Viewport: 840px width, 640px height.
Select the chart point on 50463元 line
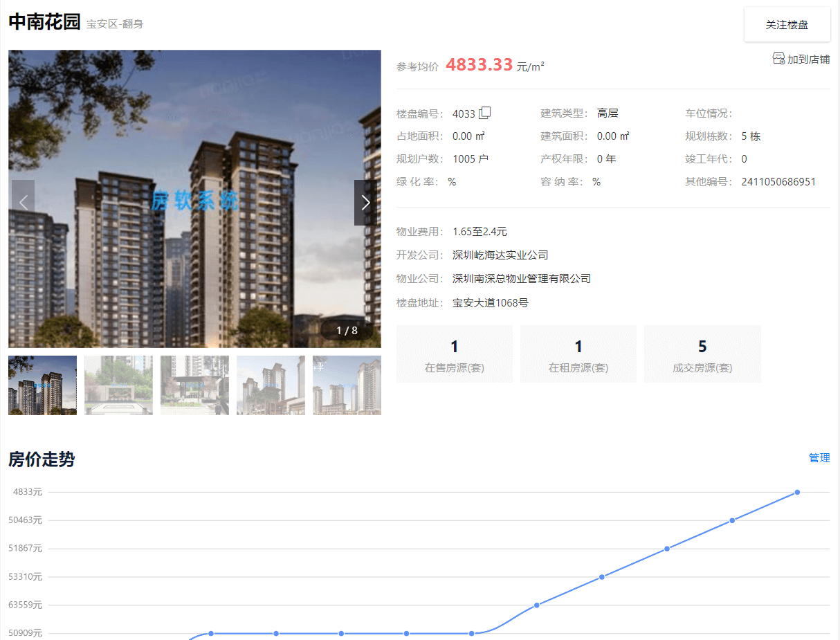tap(732, 520)
